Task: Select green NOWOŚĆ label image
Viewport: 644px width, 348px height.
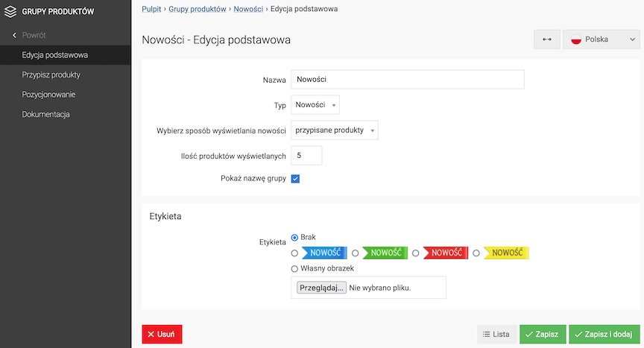Action: pyautogui.click(x=385, y=253)
